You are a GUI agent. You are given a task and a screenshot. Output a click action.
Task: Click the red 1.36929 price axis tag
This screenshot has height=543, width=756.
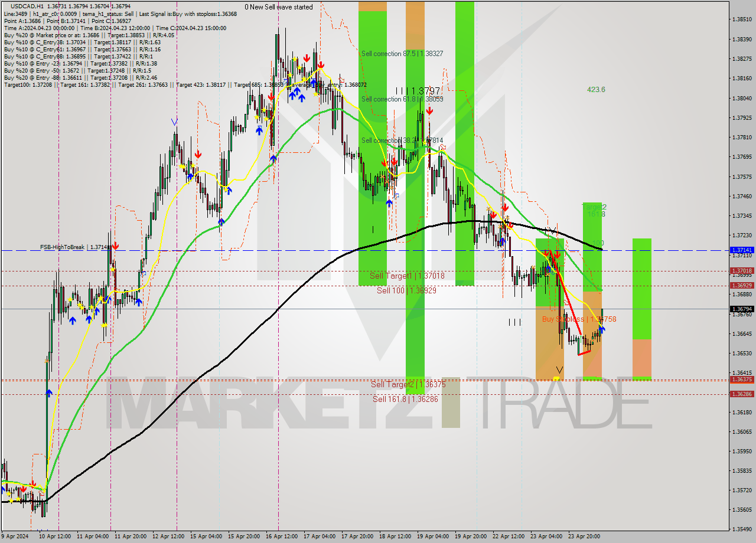(x=741, y=285)
